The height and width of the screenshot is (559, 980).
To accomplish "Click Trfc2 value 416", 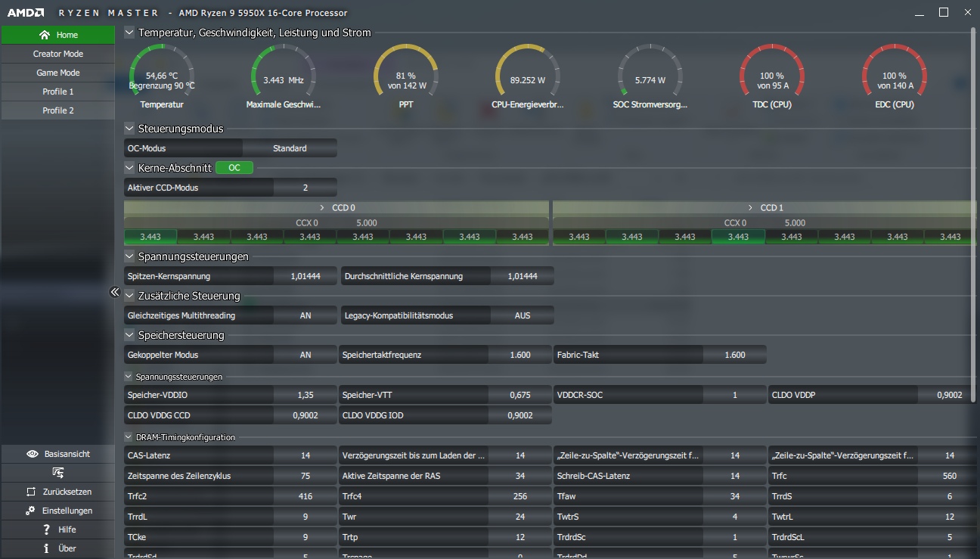I will (x=305, y=496).
